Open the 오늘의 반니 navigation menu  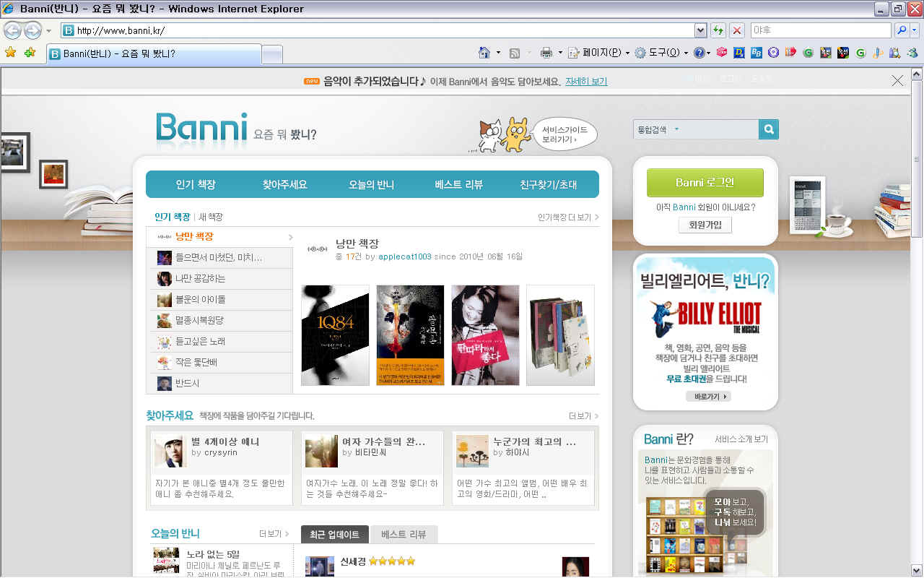[371, 184]
